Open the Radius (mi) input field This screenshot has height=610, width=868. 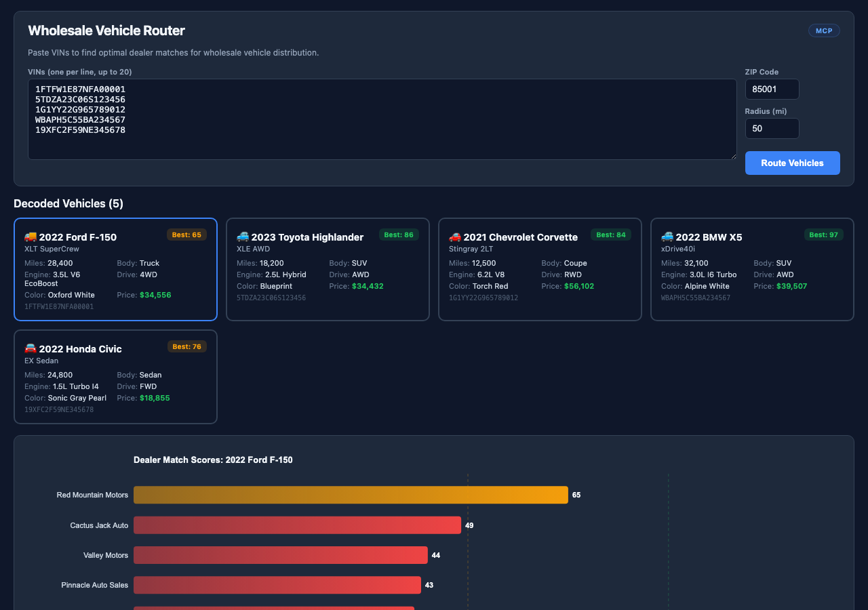(772, 128)
